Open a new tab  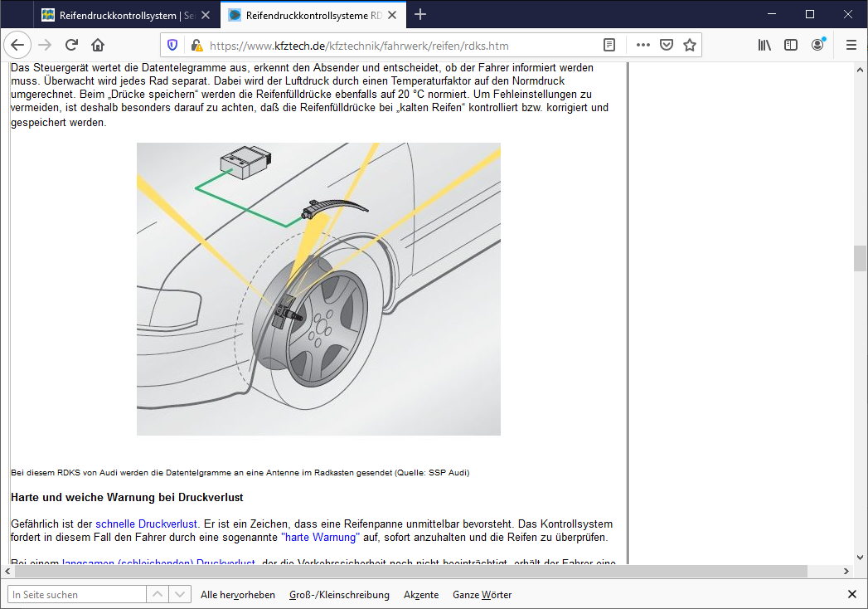click(420, 14)
